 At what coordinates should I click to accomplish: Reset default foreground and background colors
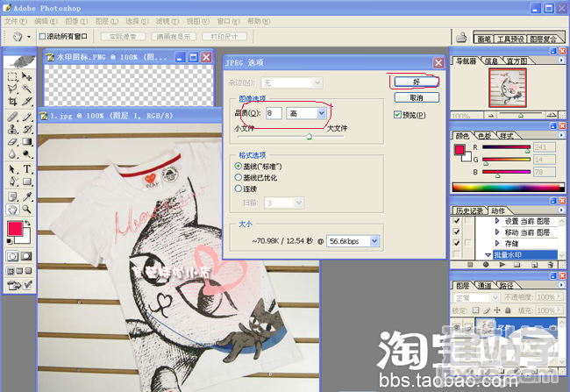pyautogui.click(x=10, y=241)
